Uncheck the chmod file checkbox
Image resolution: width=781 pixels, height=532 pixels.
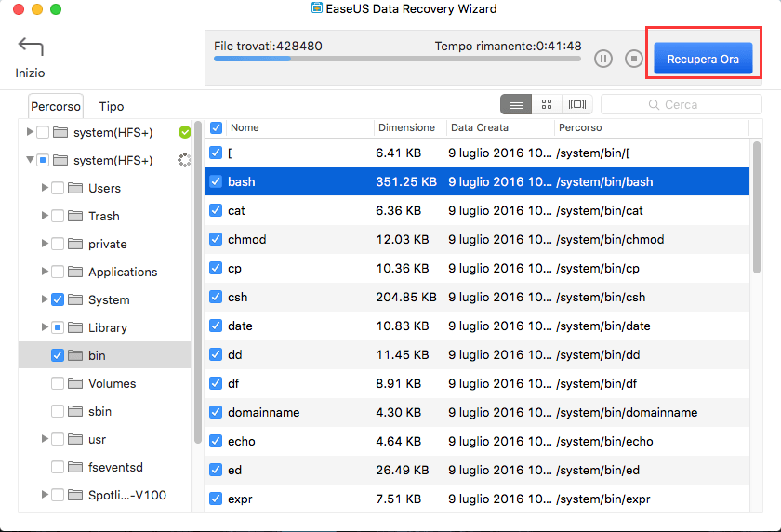216,239
